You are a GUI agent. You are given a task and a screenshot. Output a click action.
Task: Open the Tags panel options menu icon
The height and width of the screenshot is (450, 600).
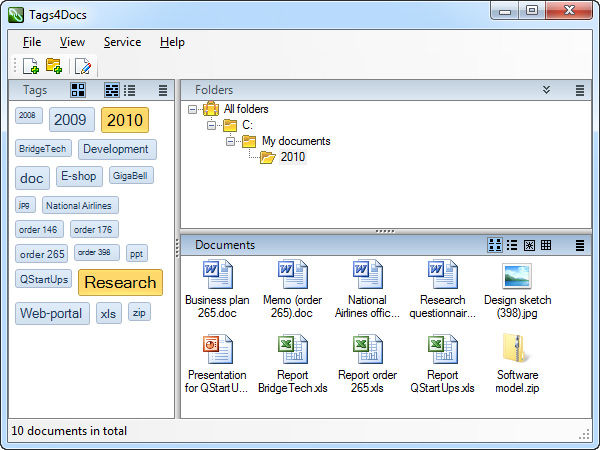(x=159, y=90)
